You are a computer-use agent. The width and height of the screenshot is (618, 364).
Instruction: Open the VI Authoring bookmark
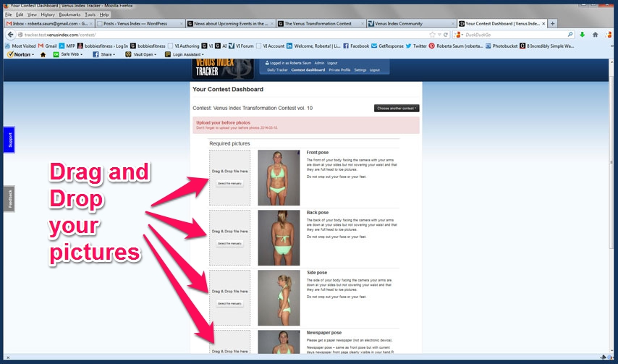click(x=184, y=46)
